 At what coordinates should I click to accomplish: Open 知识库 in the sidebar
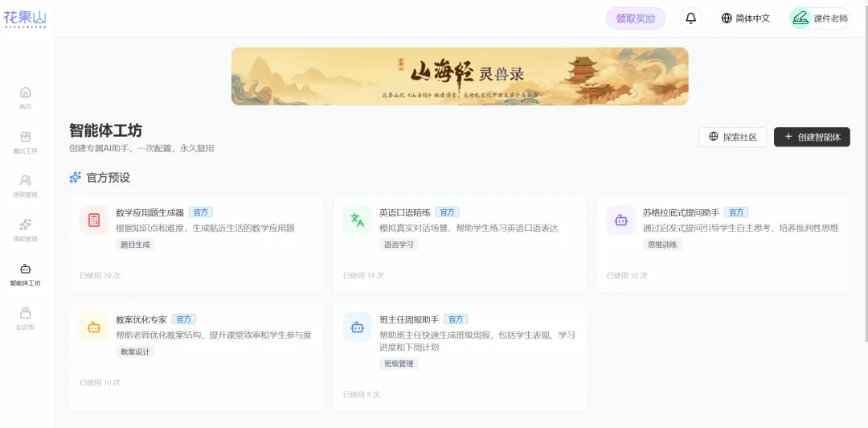pos(26,319)
